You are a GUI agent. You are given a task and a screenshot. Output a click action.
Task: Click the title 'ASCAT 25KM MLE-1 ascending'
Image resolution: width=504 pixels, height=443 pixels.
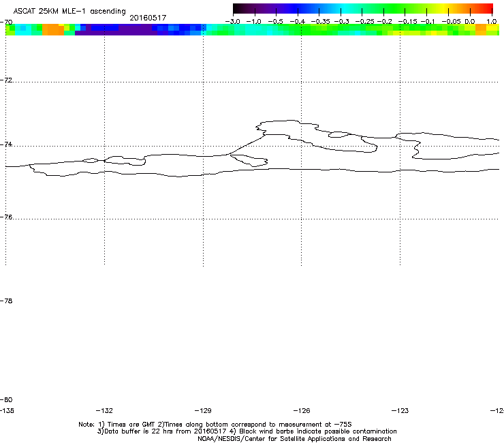[69, 11]
